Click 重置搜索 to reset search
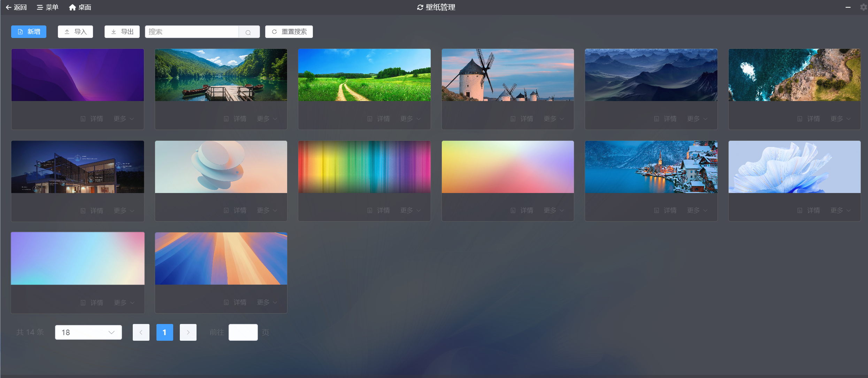Image resolution: width=868 pixels, height=378 pixels. (289, 32)
